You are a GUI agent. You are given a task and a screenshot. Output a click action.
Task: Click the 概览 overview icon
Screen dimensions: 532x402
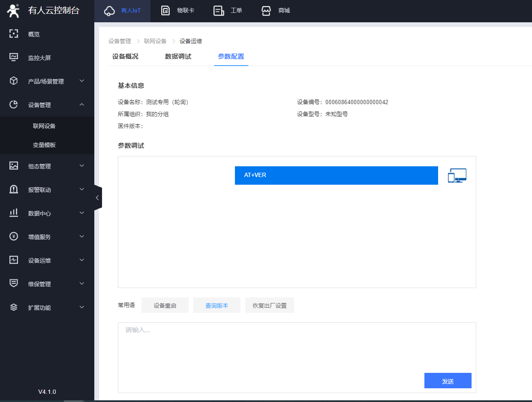[x=14, y=34]
